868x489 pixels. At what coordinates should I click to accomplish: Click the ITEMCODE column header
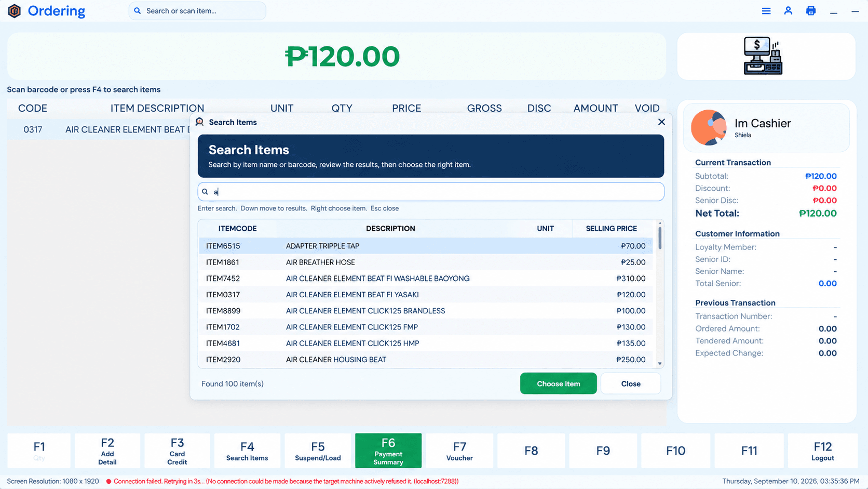click(237, 229)
